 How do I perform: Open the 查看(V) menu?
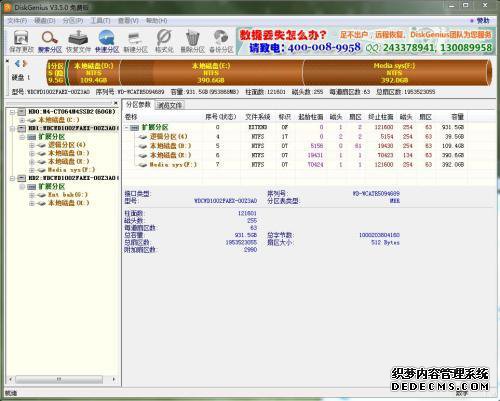point(128,21)
